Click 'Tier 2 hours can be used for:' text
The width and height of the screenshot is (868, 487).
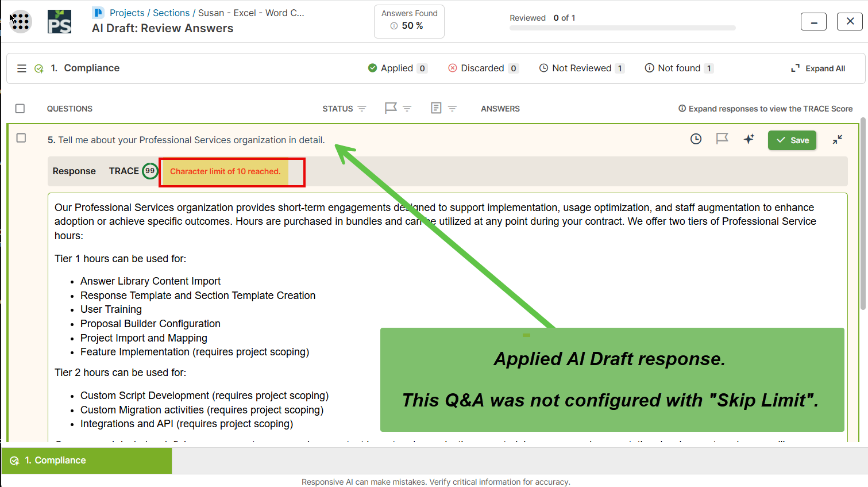click(121, 373)
